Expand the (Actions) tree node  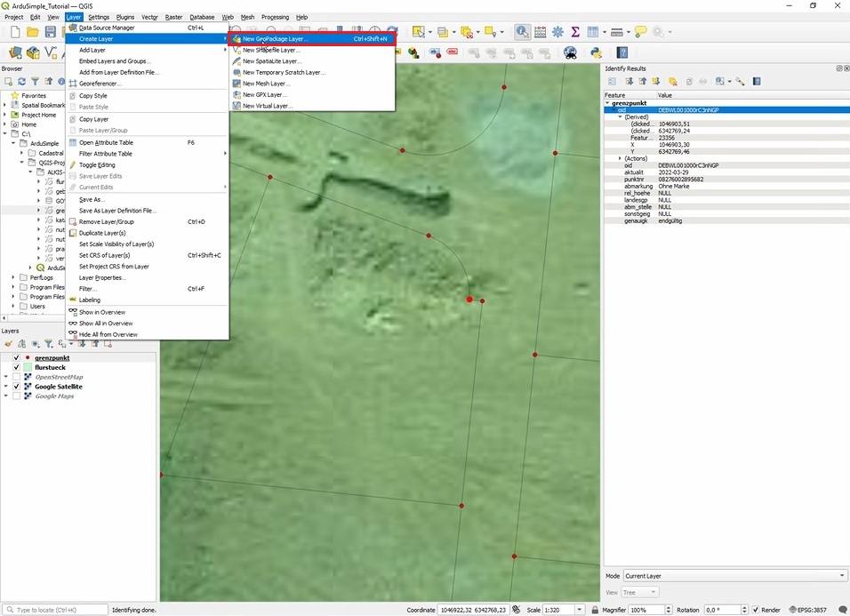621,158
